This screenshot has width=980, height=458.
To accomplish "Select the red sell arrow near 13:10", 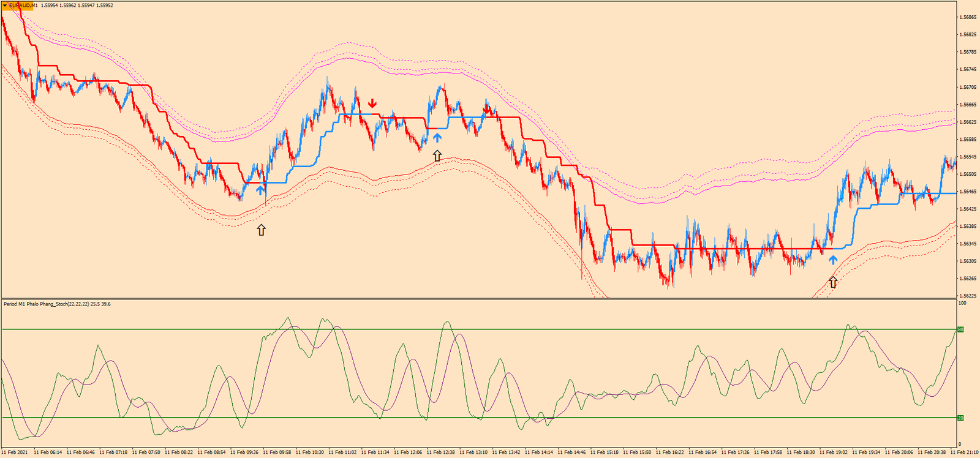I will pyautogui.click(x=487, y=109).
